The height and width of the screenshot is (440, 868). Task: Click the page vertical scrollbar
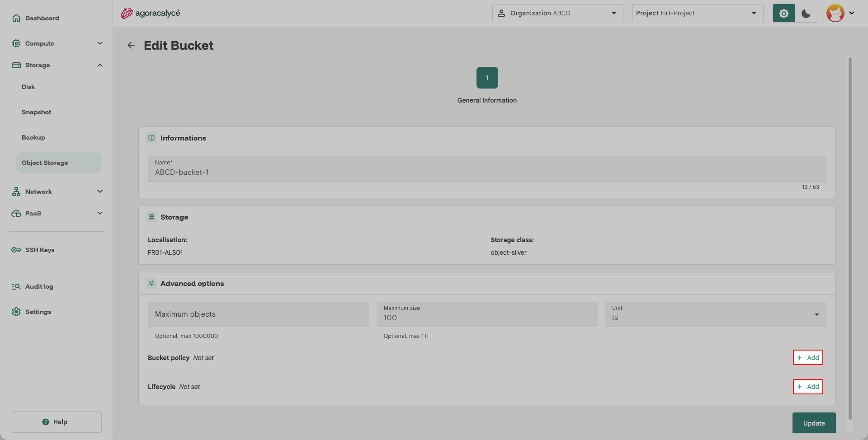pos(850,239)
